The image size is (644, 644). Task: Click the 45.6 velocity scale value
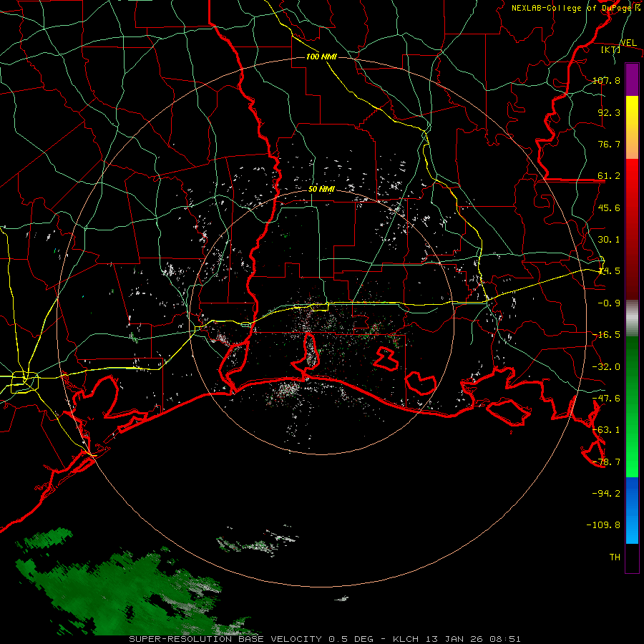point(609,208)
